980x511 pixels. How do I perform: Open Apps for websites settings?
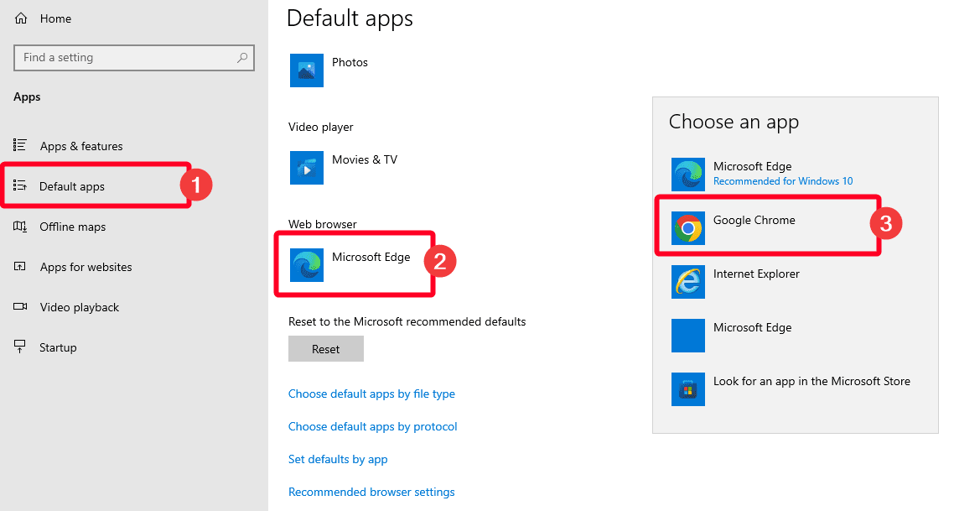pos(86,267)
